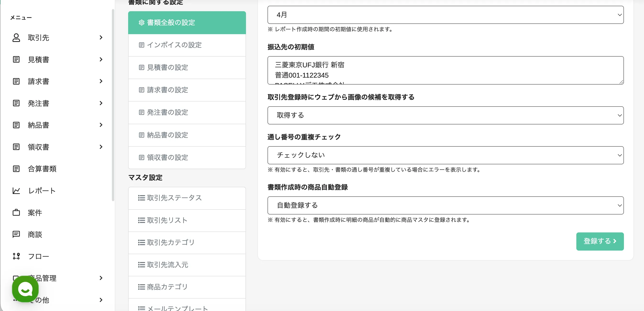Viewport: 644px width, 311px height.
Task: Expand the 請求書 sidebar submenu arrow
Action: 101,81
